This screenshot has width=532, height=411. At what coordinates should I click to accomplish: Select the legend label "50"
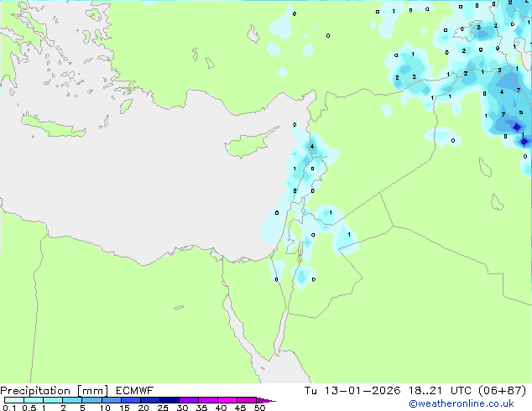(259, 408)
